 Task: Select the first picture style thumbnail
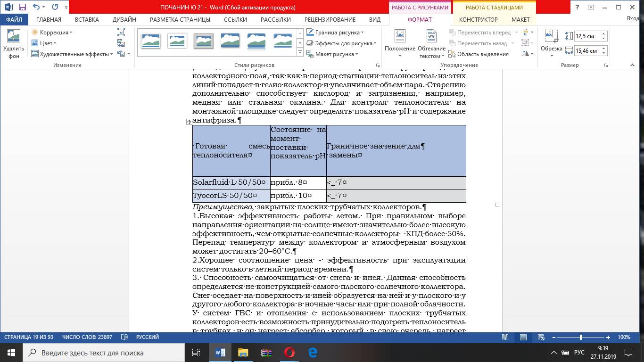coord(151,41)
